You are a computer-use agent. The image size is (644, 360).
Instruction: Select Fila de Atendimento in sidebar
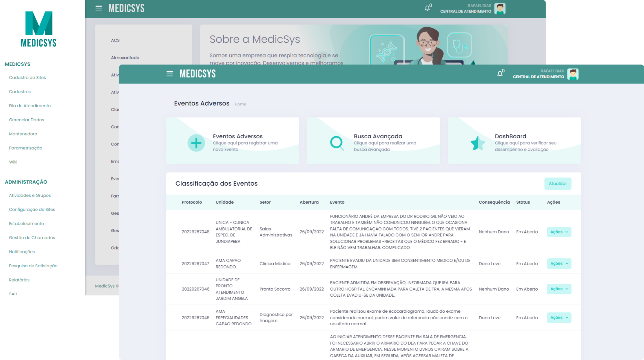click(30, 106)
